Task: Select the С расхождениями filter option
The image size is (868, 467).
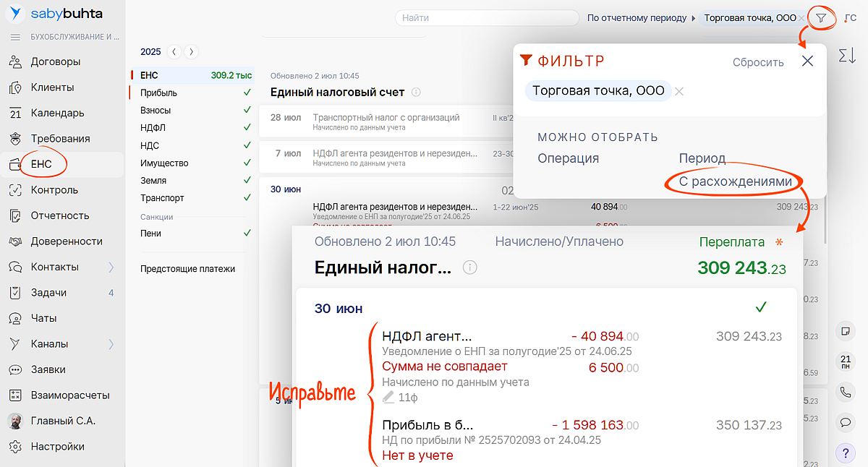Action: tap(735, 182)
